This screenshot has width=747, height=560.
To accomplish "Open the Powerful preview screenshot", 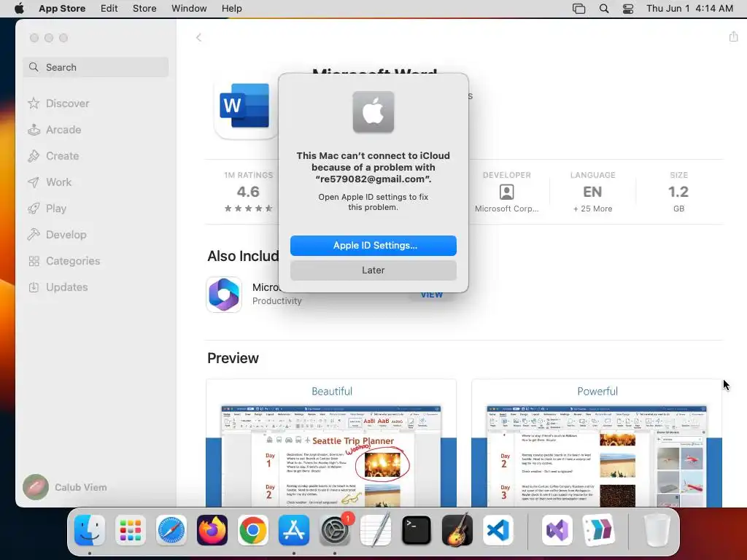I will pos(597,443).
